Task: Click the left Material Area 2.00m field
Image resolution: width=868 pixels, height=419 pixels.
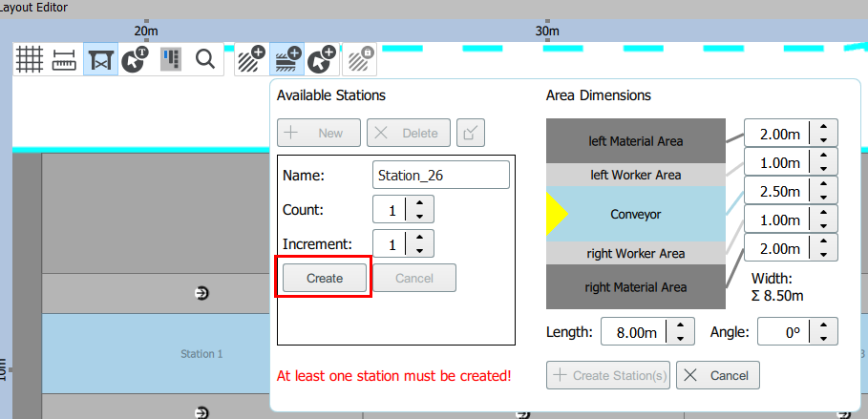Action: 777,133
